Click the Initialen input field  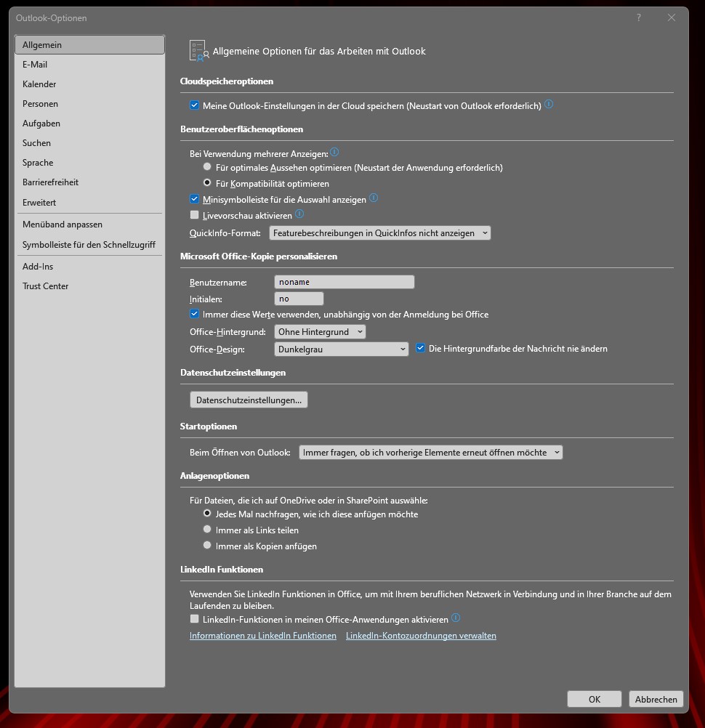coord(299,299)
